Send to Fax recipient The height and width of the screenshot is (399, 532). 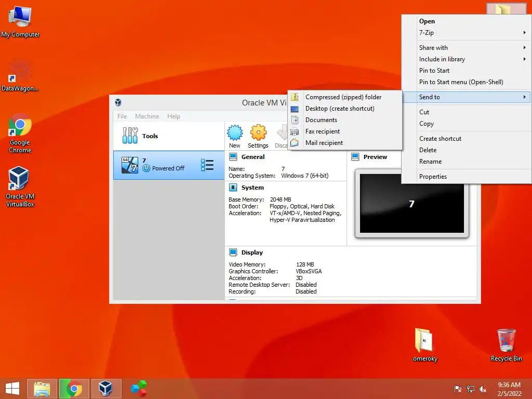tap(345, 131)
